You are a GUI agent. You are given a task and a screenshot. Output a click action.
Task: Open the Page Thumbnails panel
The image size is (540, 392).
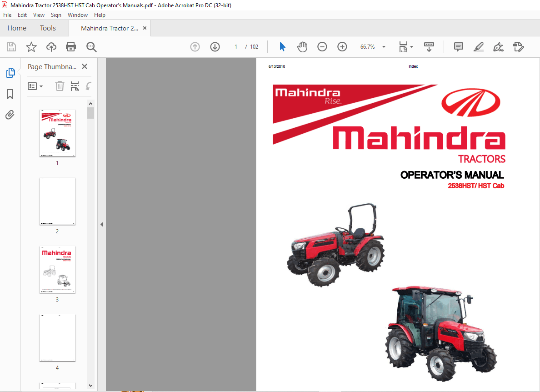click(x=10, y=72)
